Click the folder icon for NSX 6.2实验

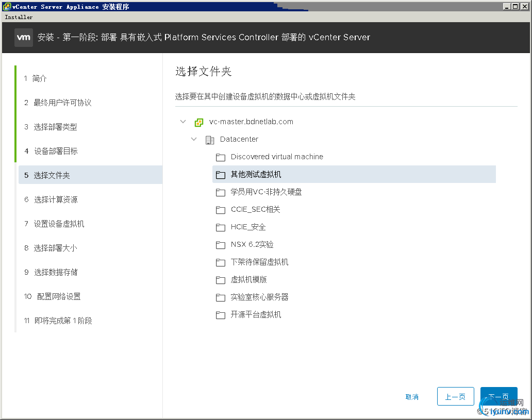pyautogui.click(x=221, y=245)
